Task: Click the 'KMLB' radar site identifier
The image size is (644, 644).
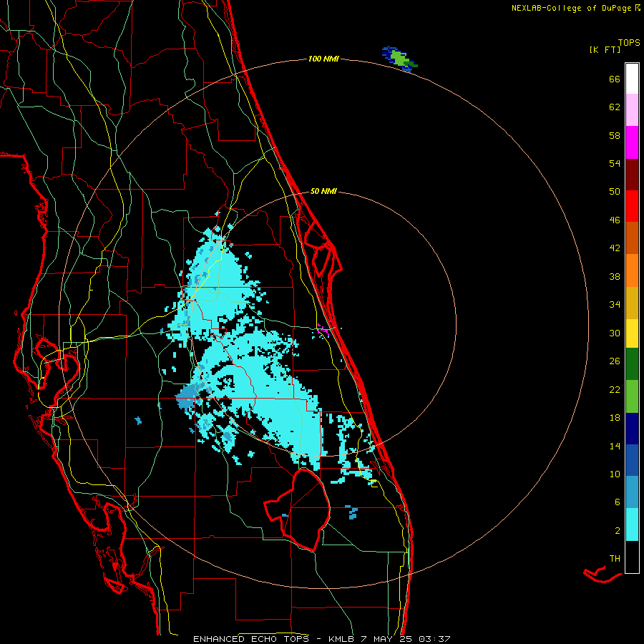Action: coord(341,639)
